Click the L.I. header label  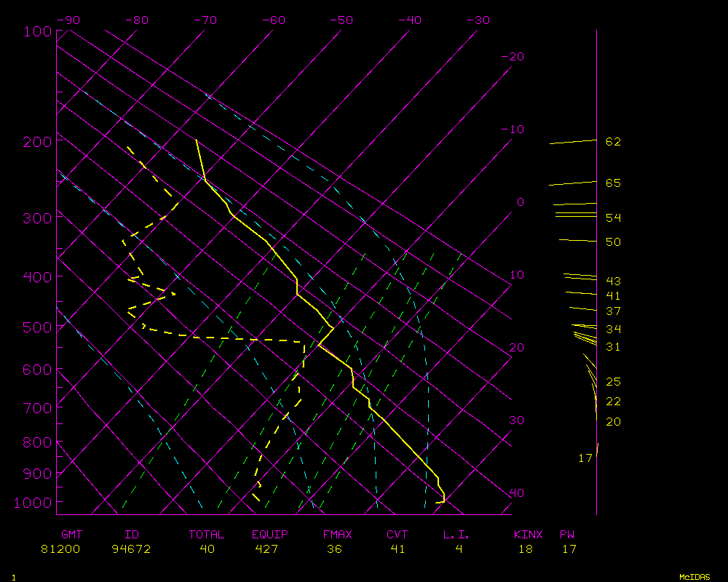(x=456, y=535)
